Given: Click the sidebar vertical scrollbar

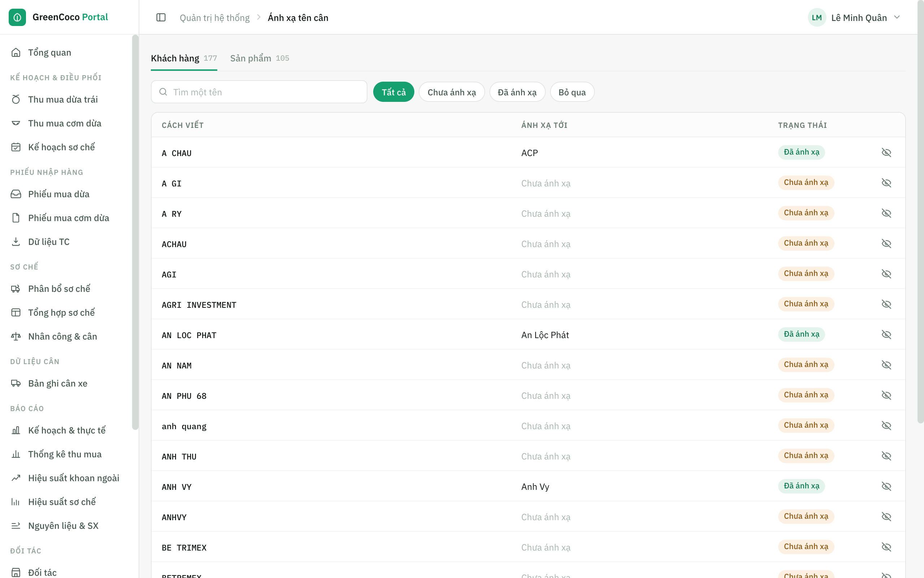Looking at the screenshot, I should point(135,232).
